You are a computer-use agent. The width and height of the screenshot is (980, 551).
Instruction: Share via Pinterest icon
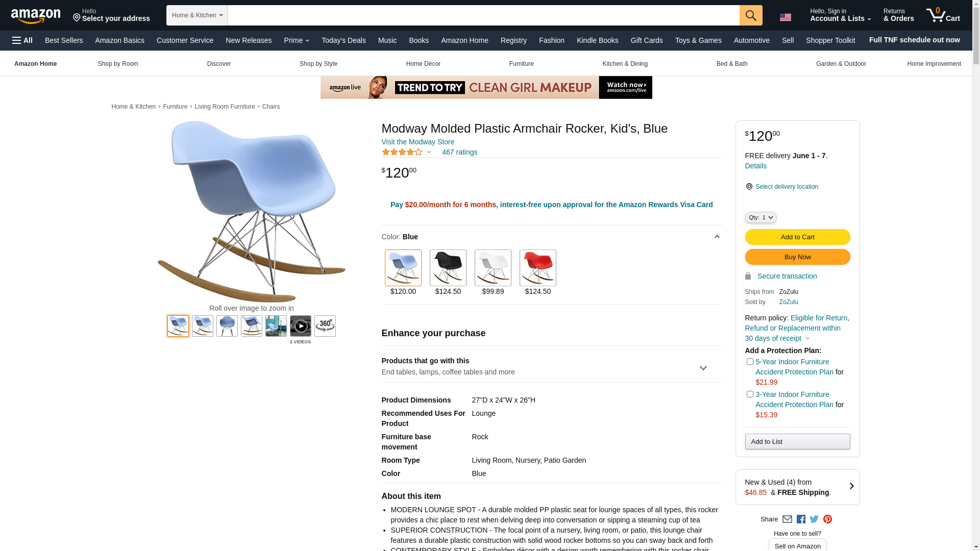pos(827,519)
